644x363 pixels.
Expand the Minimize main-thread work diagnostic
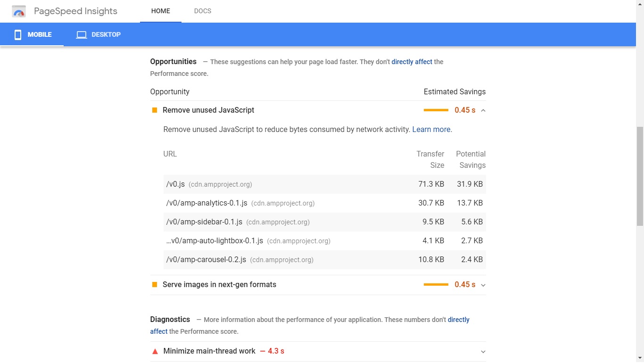483,351
